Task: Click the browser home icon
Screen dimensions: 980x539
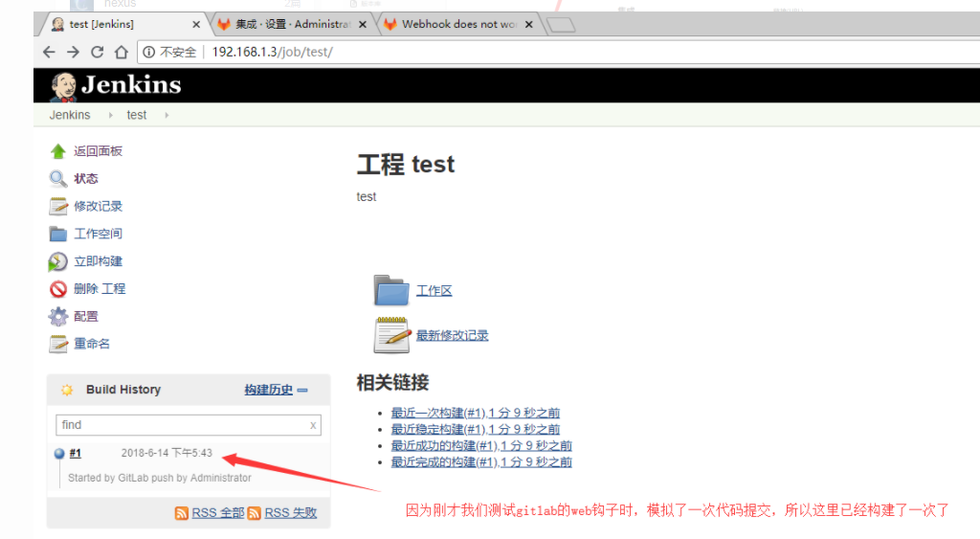Action: point(122,52)
